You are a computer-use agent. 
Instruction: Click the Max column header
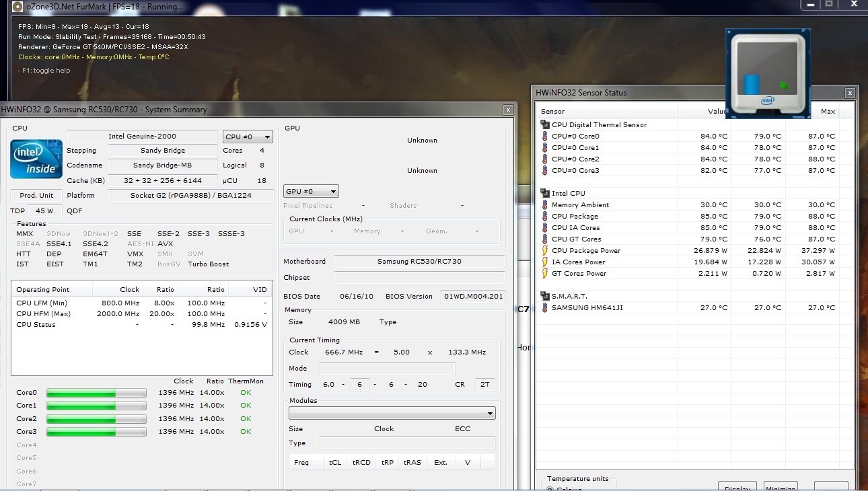pyautogui.click(x=827, y=111)
